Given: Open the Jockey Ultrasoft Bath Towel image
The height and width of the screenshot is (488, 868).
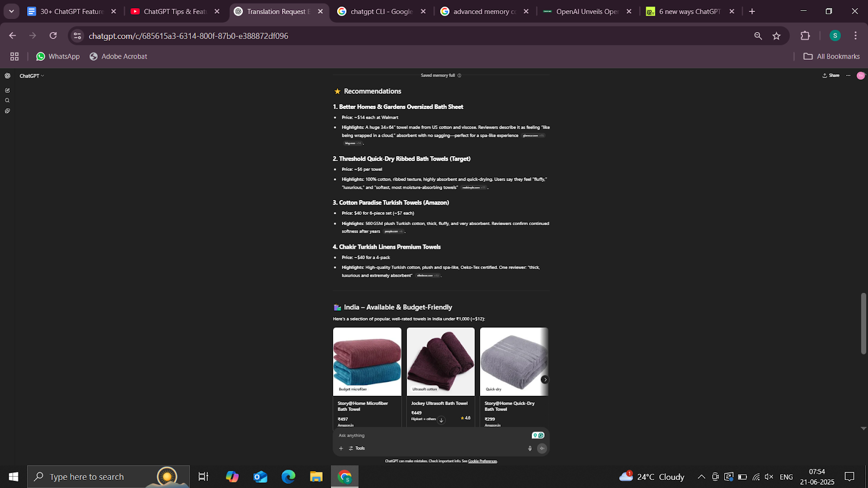Looking at the screenshot, I should click(x=441, y=362).
